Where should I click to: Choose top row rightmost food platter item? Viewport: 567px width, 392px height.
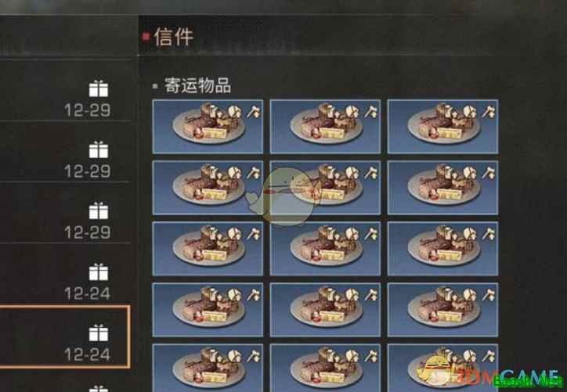tap(442, 127)
